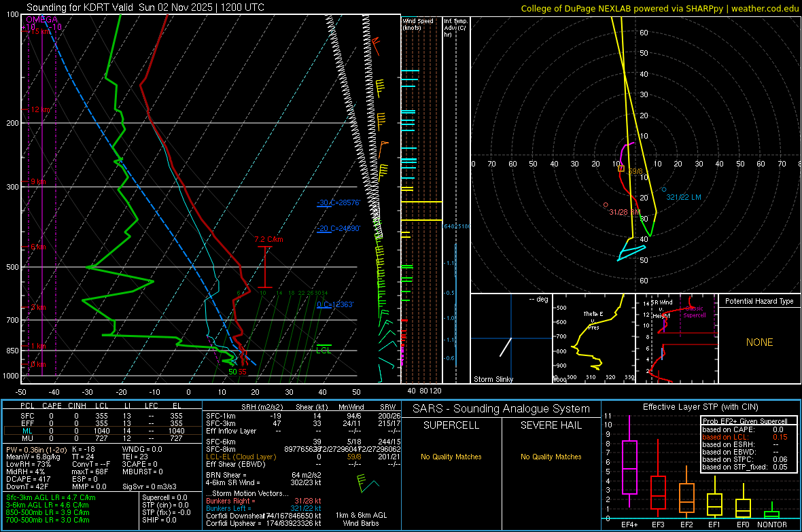Select the EF4+ box plot label
This screenshot has width=802, height=532.
pos(629,525)
